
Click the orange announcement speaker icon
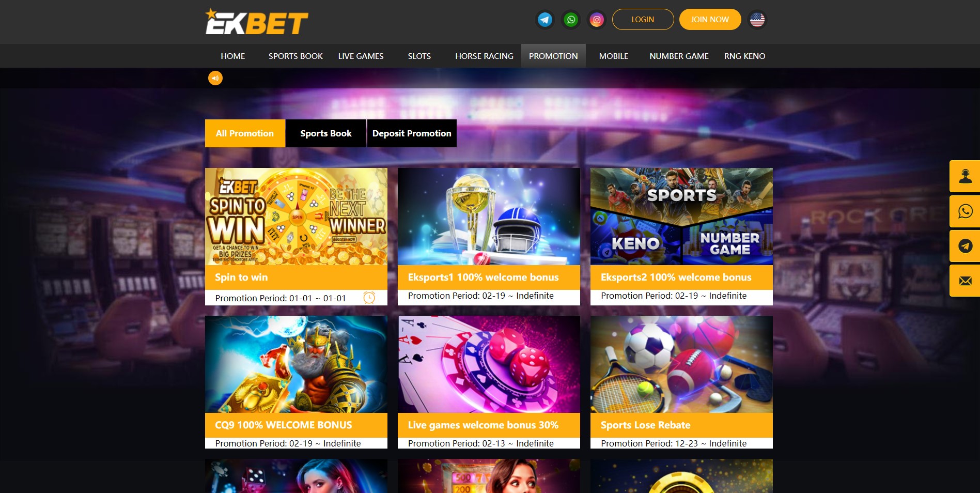[x=215, y=78]
